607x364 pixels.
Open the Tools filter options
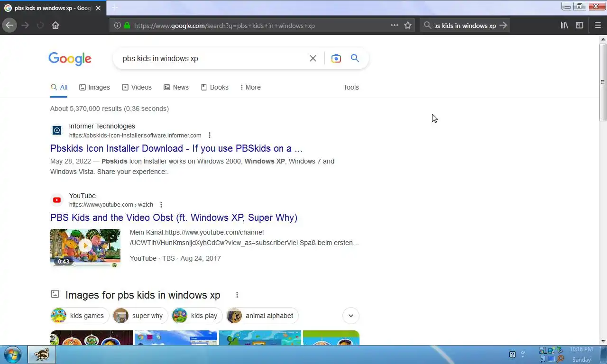351,87
